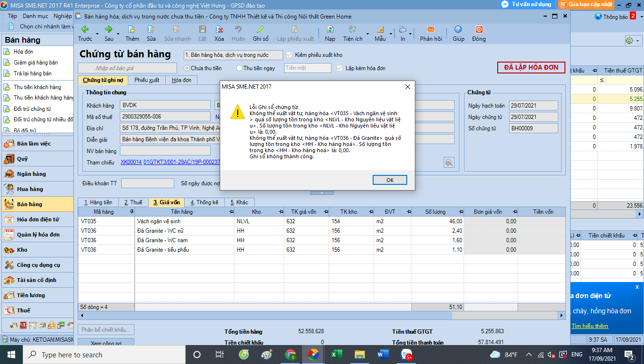Select the Thu tiền ngay radio button
The width and height of the screenshot is (644, 364).
239,68
